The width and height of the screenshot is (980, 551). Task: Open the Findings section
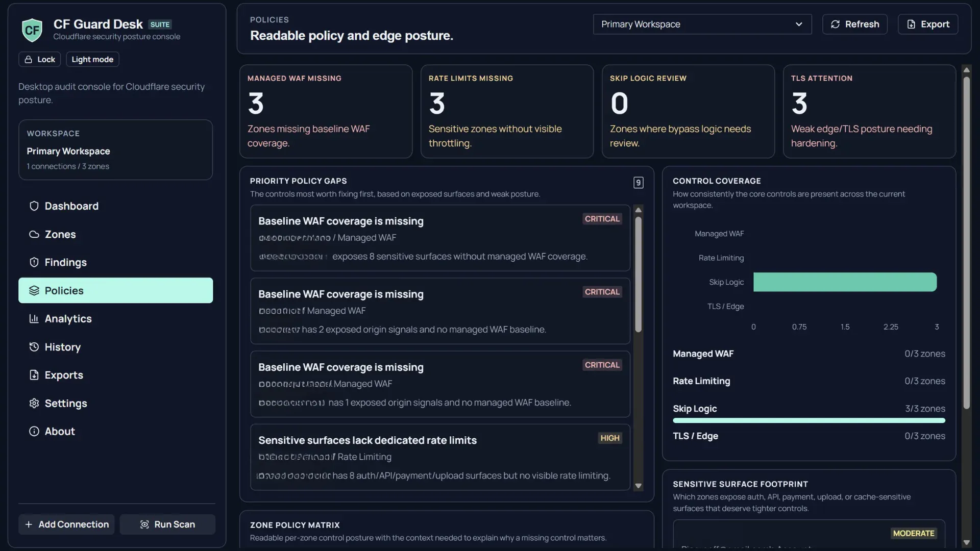tap(116, 262)
